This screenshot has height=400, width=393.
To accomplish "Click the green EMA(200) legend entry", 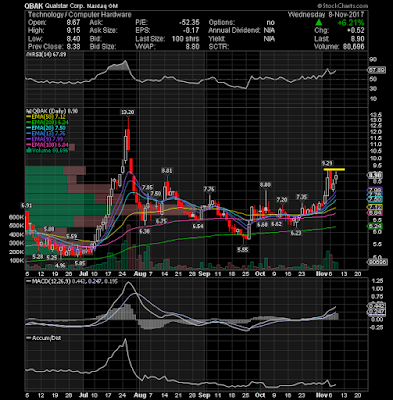I will click(x=46, y=123).
